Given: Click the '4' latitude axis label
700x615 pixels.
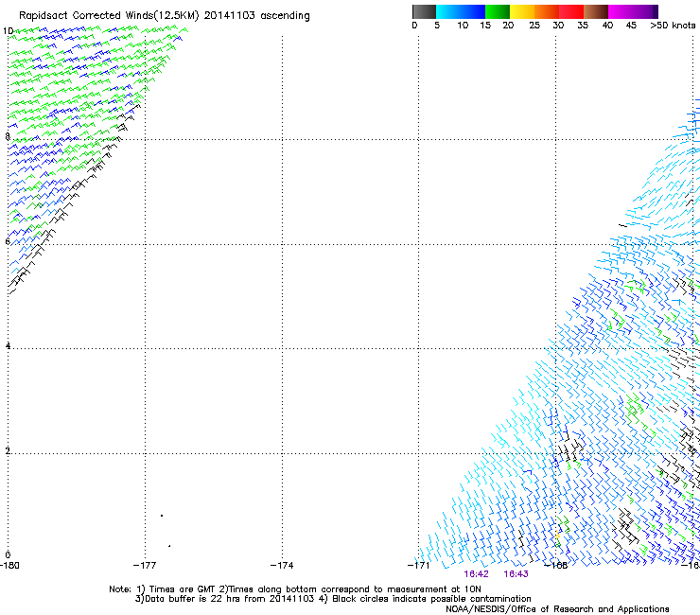Looking at the screenshot, I should [x=8, y=345].
